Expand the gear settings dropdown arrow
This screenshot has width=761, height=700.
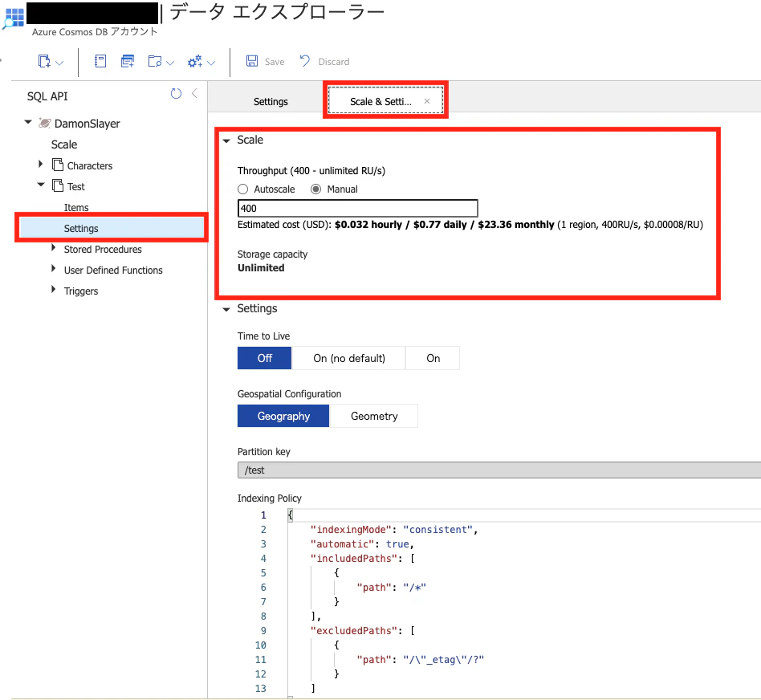coord(211,63)
